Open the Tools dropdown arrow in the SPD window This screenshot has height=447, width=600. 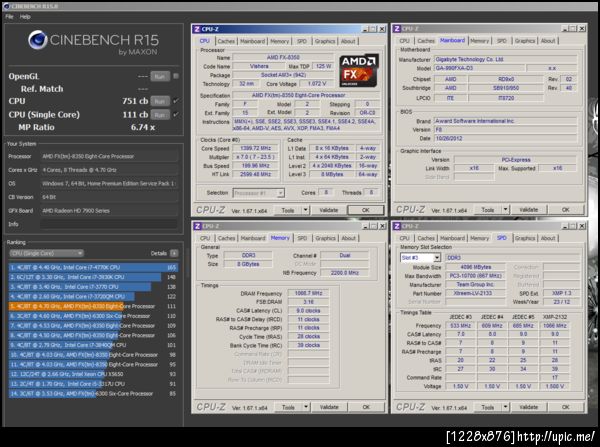coord(505,407)
